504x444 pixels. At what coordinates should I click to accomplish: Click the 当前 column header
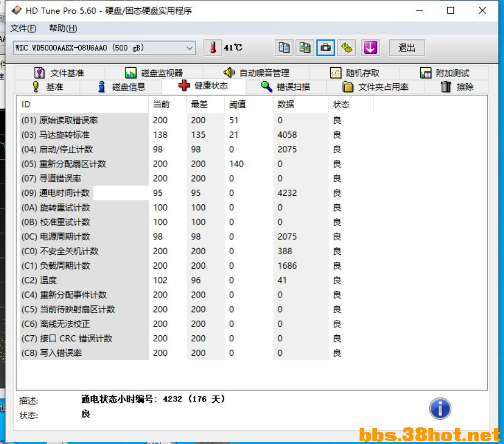[167, 104]
